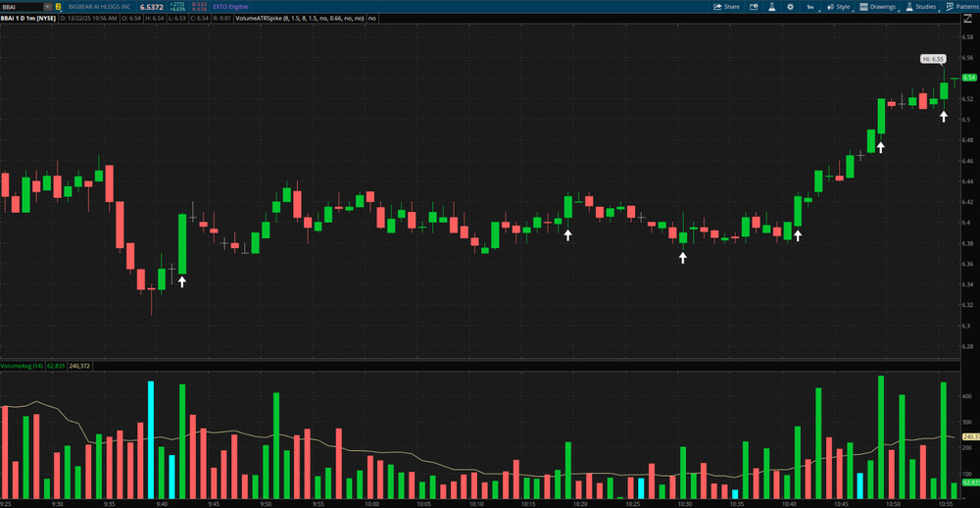This screenshot has height=508, width=980.
Task: Click the 6.28 price axis label
Action: coord(968,346)
